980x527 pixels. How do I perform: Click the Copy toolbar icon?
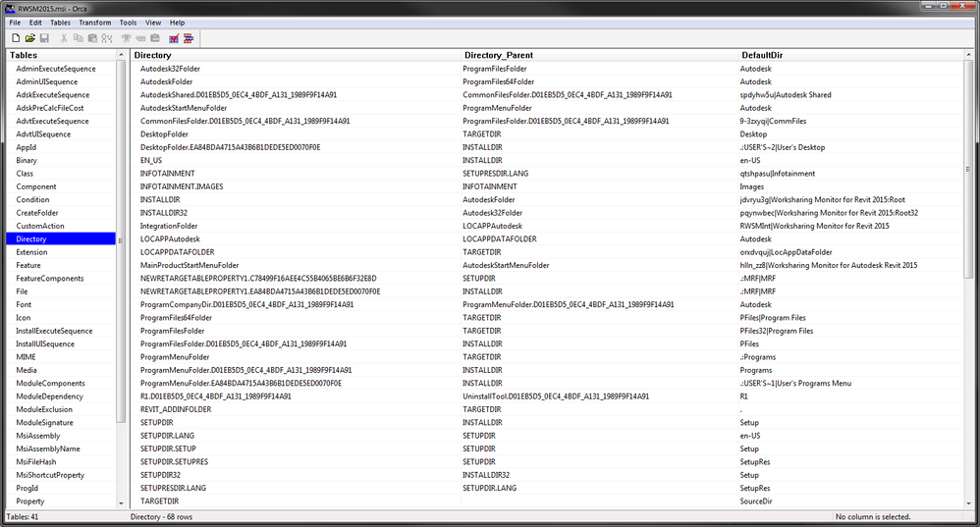click(79, 38)
